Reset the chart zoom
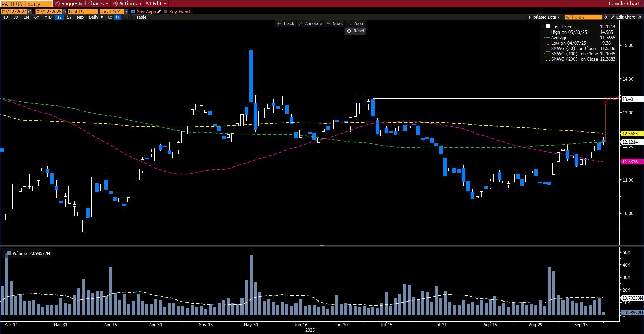The image size is (644, 334). pos(356,31)
